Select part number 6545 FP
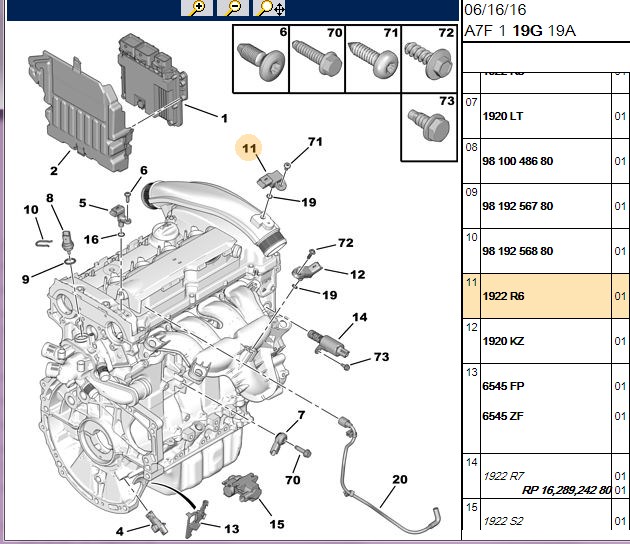This screenshot has width=630, height=544. [503, 386]
